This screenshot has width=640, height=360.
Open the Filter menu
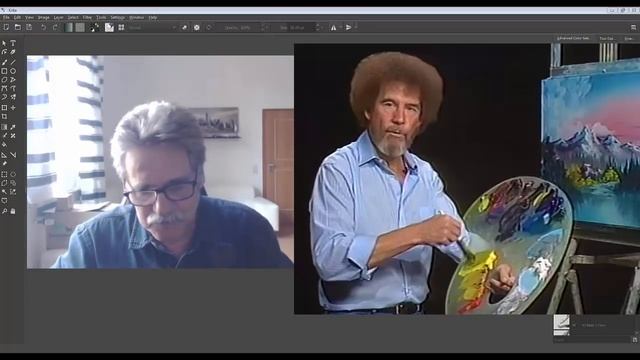point(87,18)
